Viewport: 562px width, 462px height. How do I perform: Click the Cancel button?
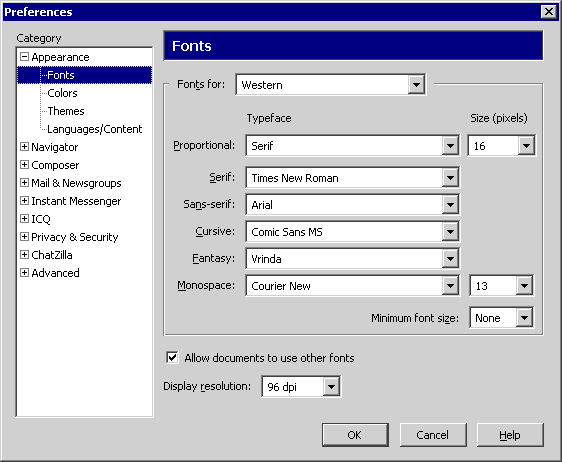(433, 435)
